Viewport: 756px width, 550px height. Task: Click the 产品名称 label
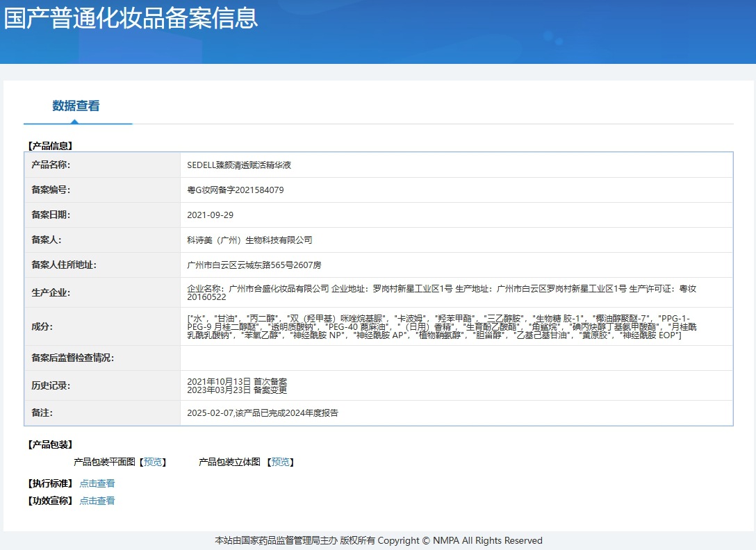pyautogui.click(x=51, y=165)
